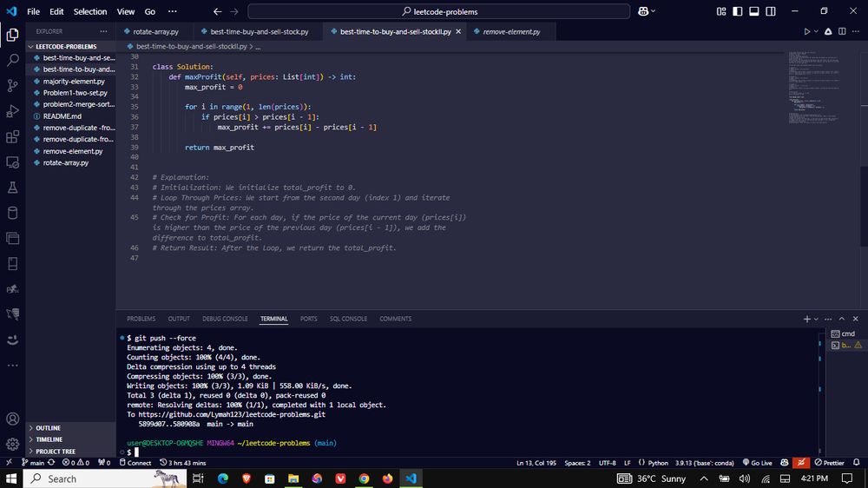The width and height of the screenshot is (868, 488).
Task: Toggle Prettier formatter in the status bar
Action: coord(829,463)
